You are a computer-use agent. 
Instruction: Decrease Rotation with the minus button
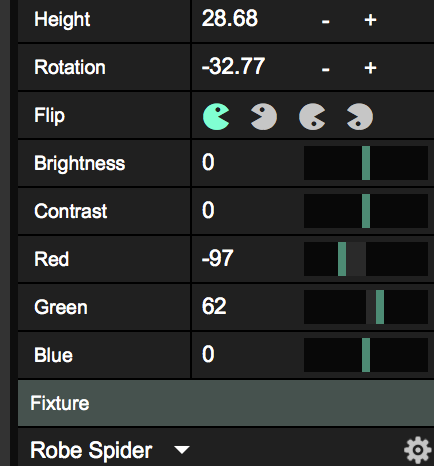coord(326,70)
